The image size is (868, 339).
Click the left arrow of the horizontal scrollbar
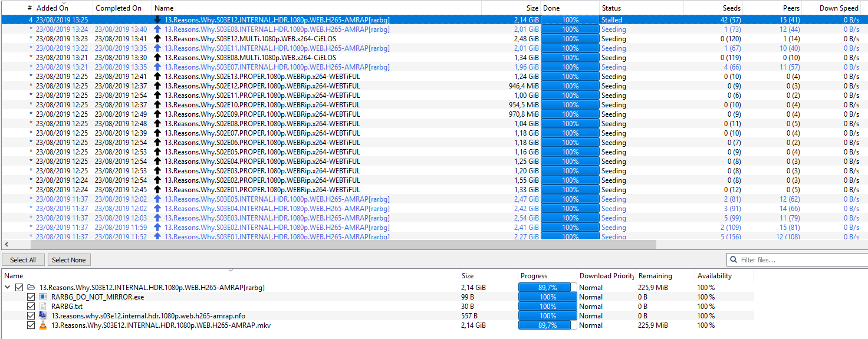click(x=5, y=244)
